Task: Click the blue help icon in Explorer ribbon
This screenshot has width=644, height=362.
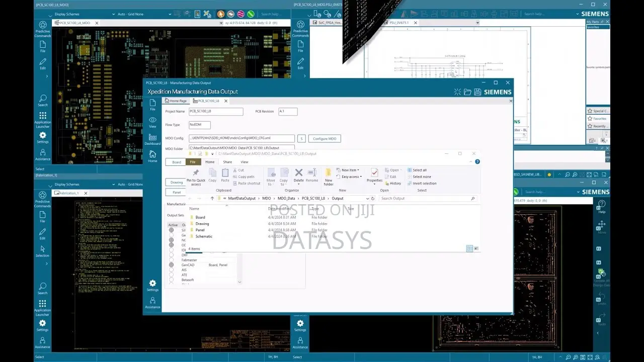Action: [477, 162]
